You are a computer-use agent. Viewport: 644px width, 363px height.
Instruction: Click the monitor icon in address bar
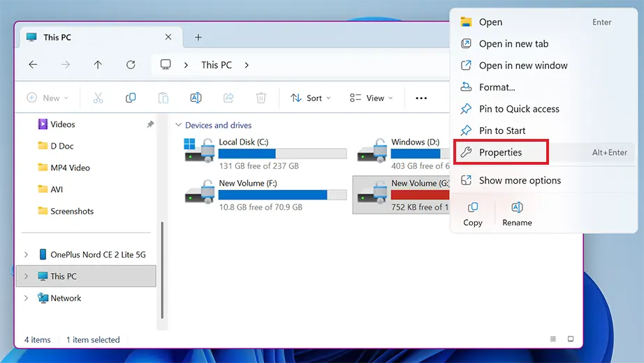[x=166, y=64]
